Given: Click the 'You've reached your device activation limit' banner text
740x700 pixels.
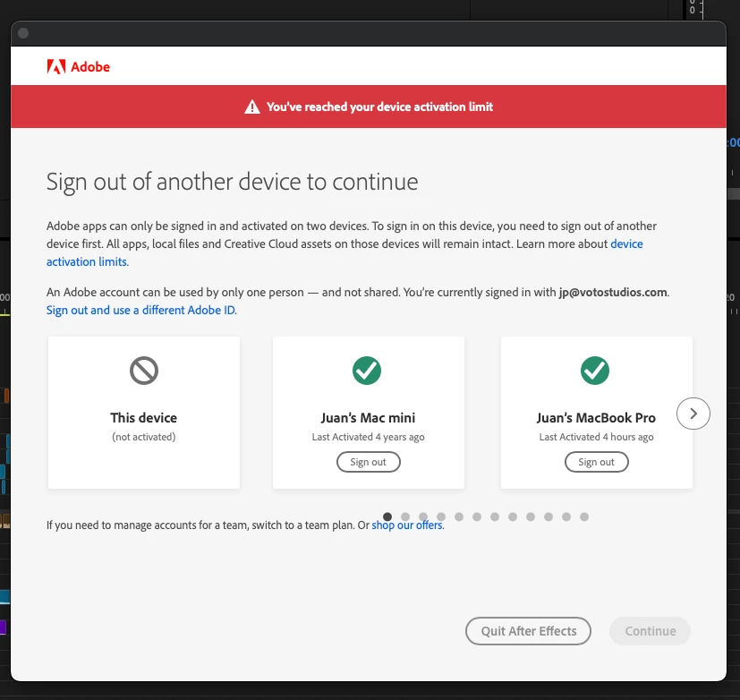Looking at the screenshot, I should pyautogui.click(x=379, y=107).
